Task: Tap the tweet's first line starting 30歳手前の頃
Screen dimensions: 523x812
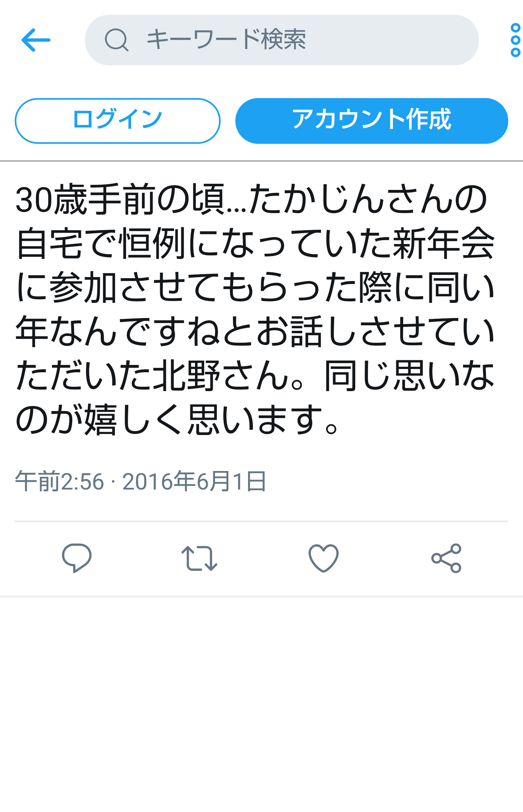Action: pyautogui.click(x=251, y=199)
